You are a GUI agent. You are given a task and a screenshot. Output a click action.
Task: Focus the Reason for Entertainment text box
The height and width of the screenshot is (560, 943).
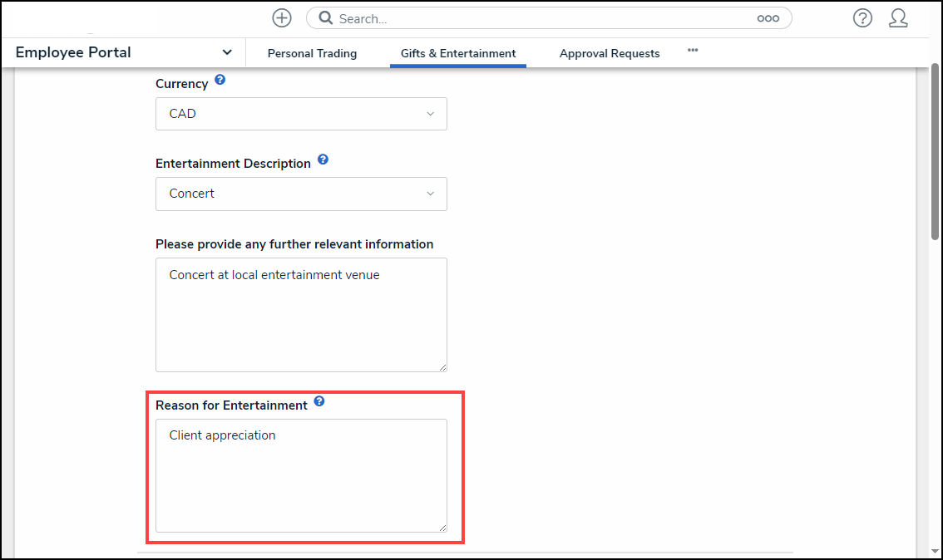[x=301, y=475]
